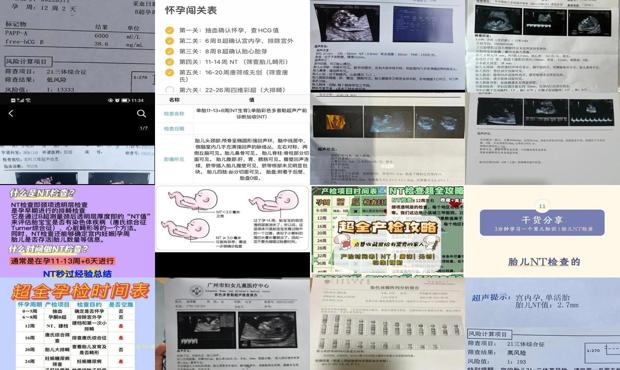Click the 1/7 page counter

tap(143, 128)
